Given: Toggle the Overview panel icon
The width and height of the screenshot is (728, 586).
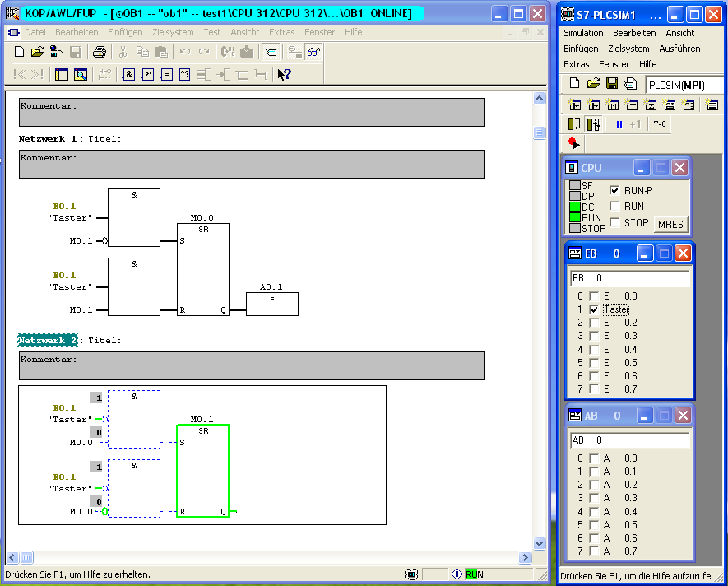Looking at the screenshot, I should pyautogui.click(x=62, y=74).
